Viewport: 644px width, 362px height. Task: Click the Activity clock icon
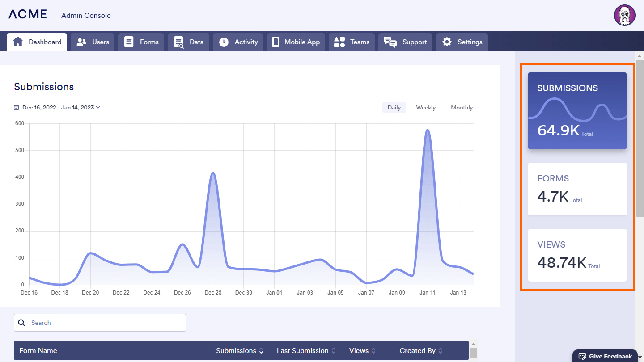tap(224, 42)
